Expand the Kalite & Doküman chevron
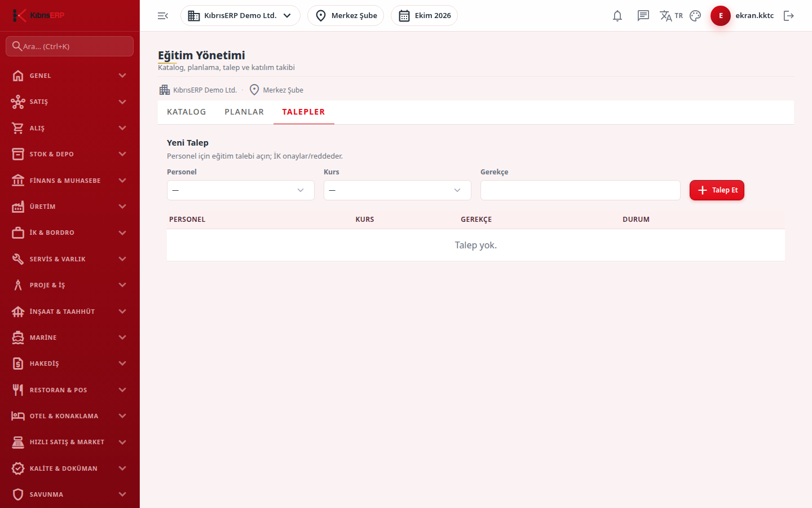Viewport: 812px width, 508px height. 122,468
